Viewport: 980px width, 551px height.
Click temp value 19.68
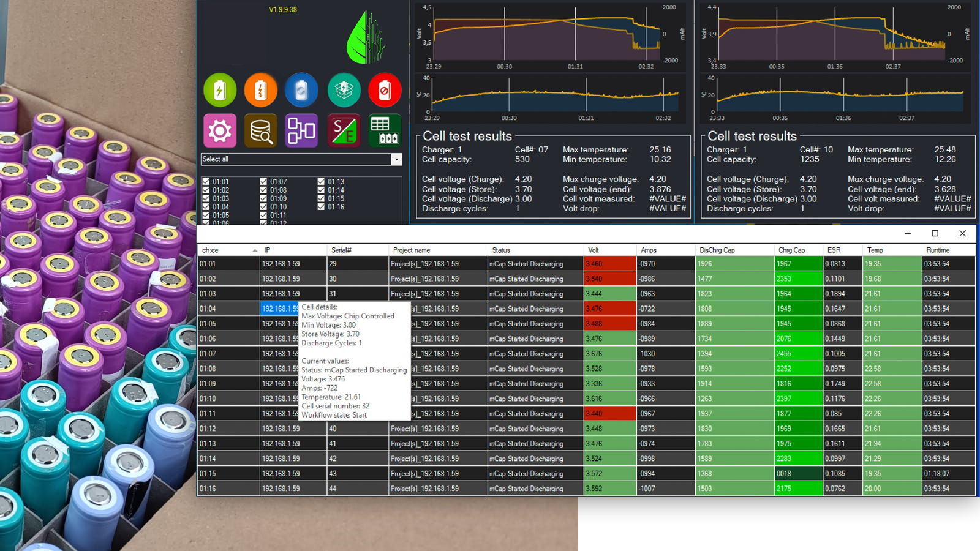(x=892, y=279)
